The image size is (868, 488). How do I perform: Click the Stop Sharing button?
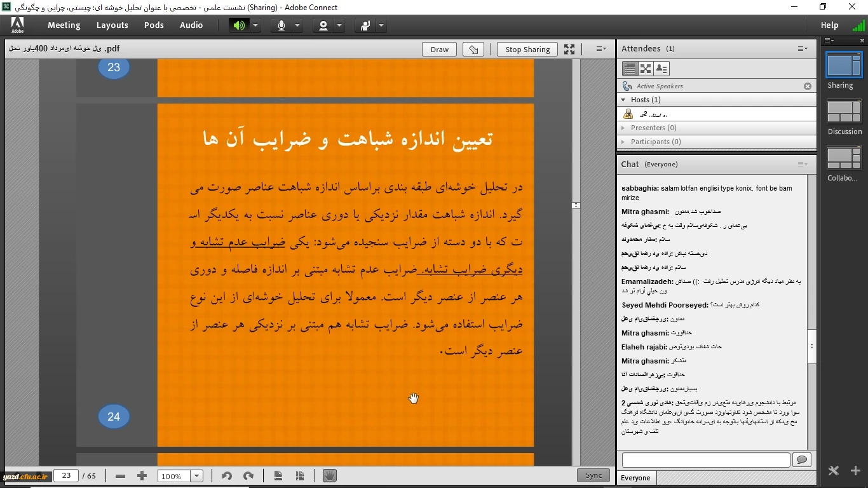[527, 50]
